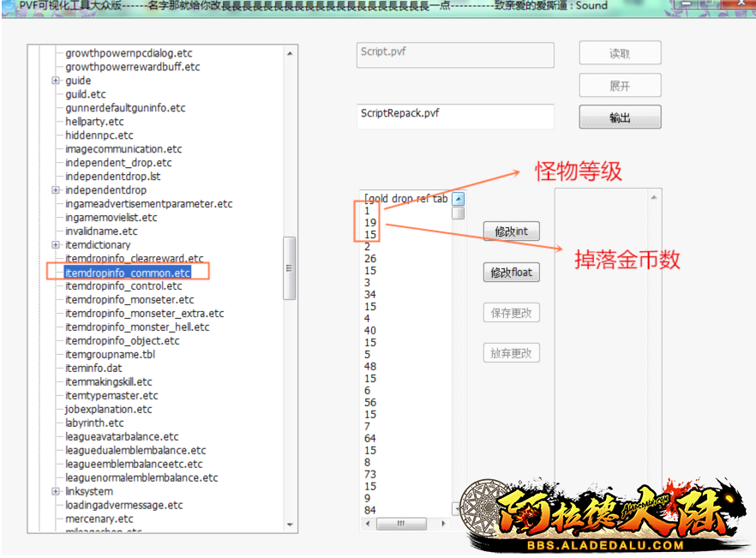Expand the linksystem tree node
This screenshot has width=756, height=558.
pyautogui.click(x=56, y=491)
